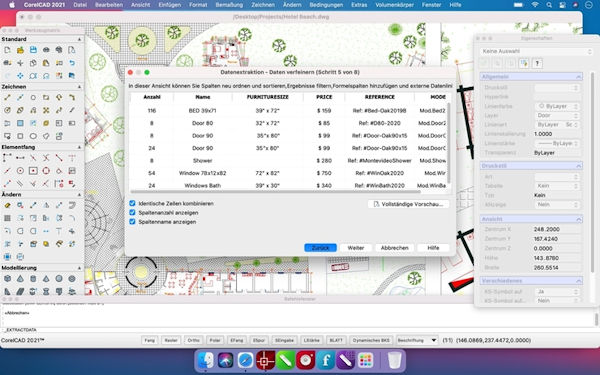Collapse the Modellierung toolbar section
The width and height of the screenshot is (600, 375).
coord(80,268)
